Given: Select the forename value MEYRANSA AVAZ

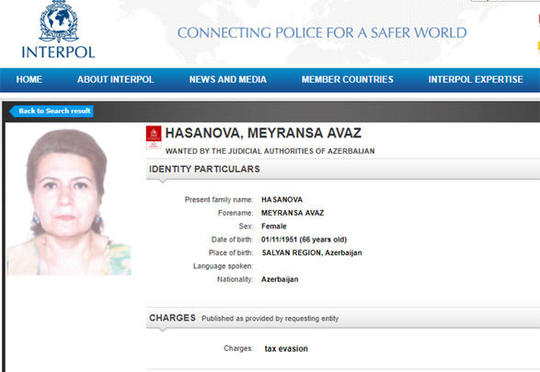Looking at the screenshot, I should pos(292,213).
